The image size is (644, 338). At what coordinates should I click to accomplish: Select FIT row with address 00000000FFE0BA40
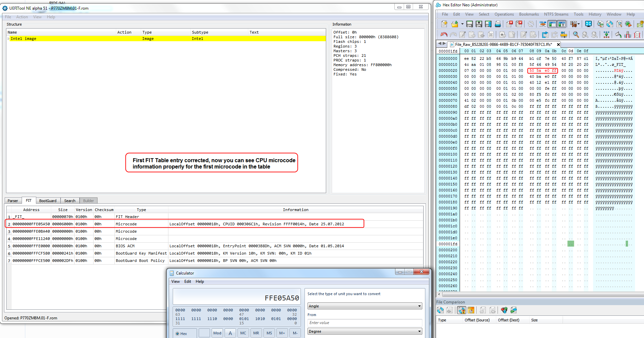click(x=215, y=231)
